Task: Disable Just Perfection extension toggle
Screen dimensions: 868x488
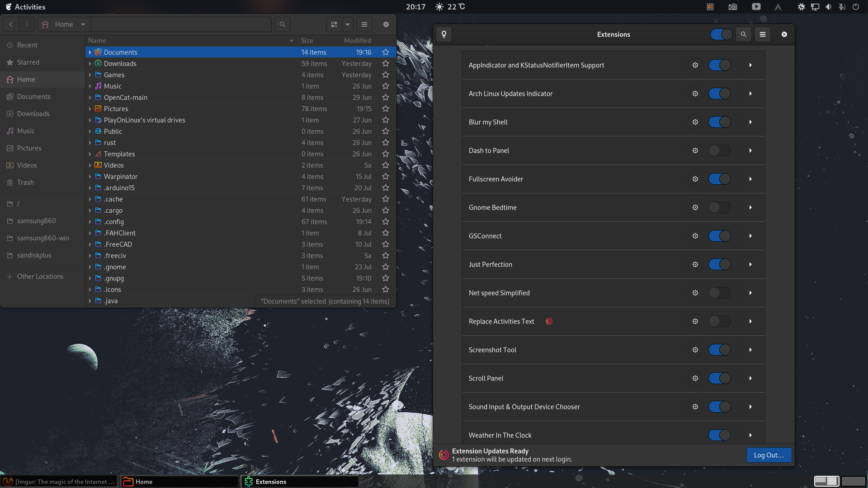Action: click(719, 264)
